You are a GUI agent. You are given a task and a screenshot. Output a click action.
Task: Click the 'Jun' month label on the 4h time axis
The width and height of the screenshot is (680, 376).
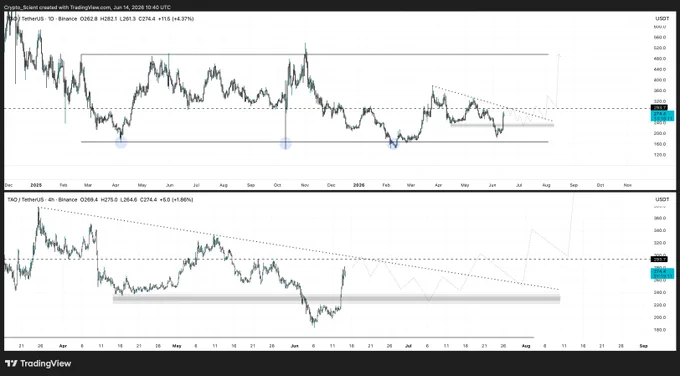tap(295, 346)
